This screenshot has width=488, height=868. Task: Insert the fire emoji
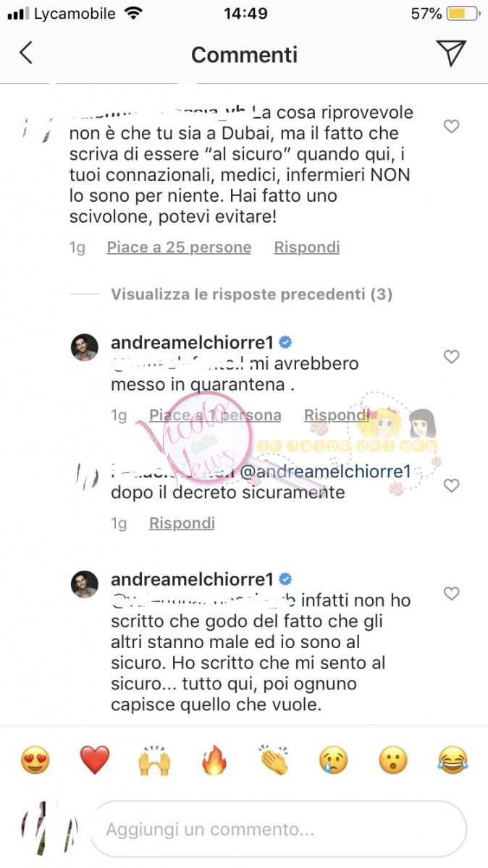click(214, 760)
